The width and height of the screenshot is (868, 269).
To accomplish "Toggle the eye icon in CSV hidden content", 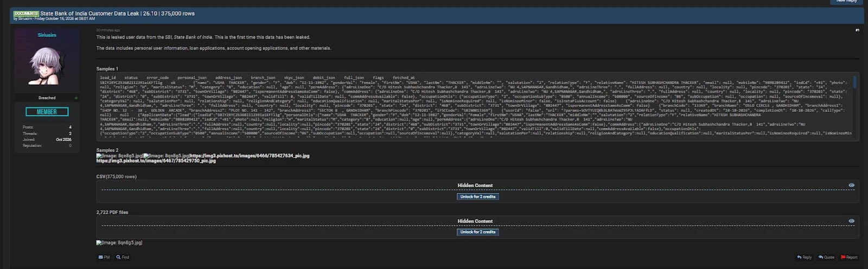I will (x=851, y=185).
